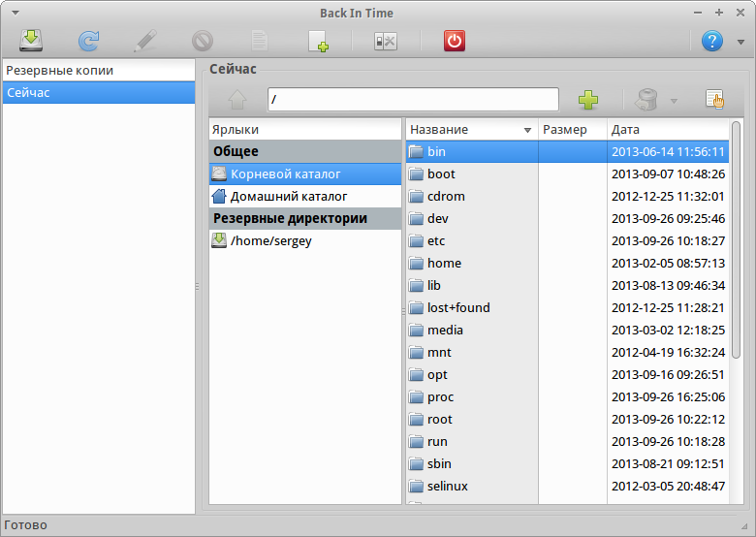Select 'Сейчас' in the snapshots list
Image resolution: width=756 pixels, height=537 pixels.
coord(98,93)
